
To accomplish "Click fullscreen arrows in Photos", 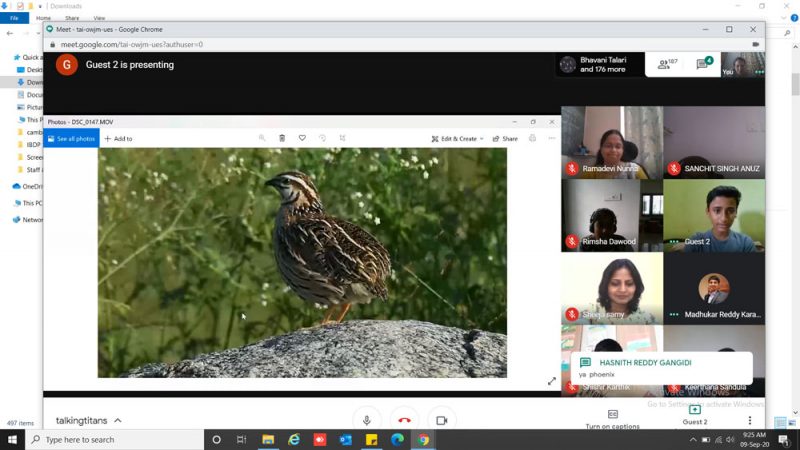I will tap(552, 381).
